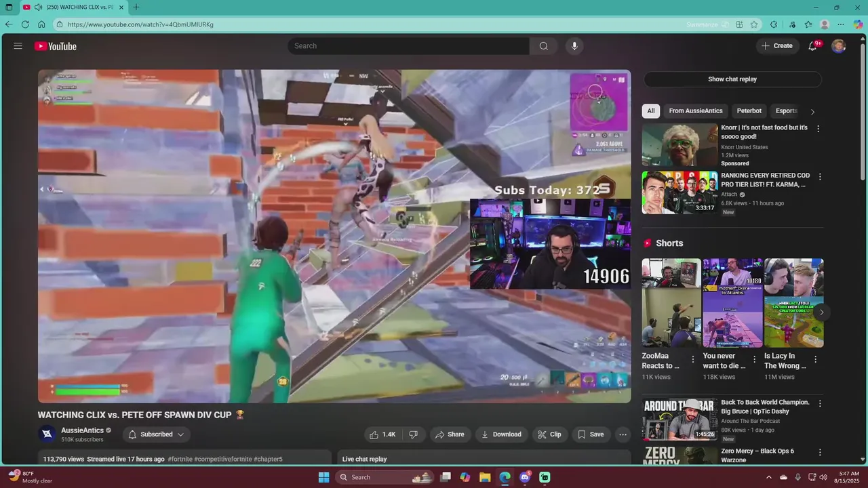Open the AussieAntics channel name link
Screen dimensions: 868x488
[82, 430]
